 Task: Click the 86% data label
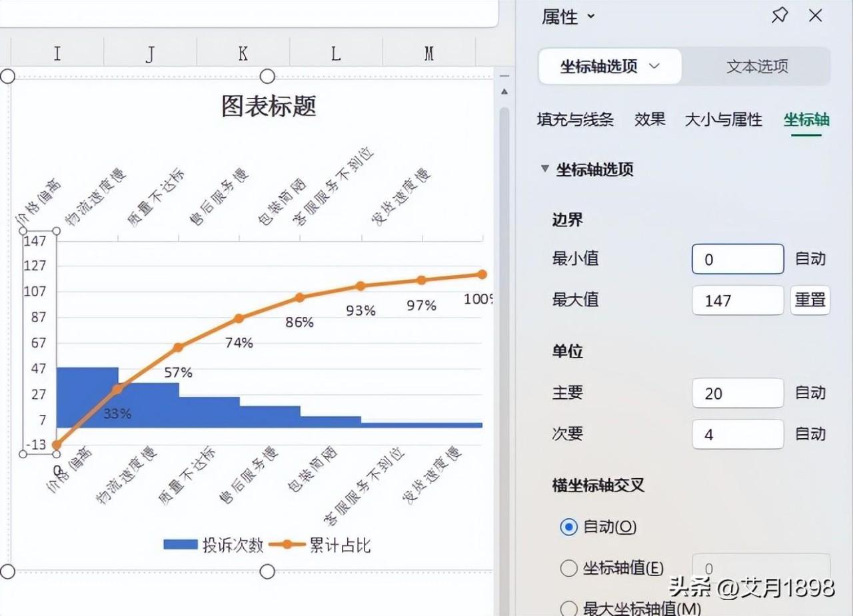[299, 322]
